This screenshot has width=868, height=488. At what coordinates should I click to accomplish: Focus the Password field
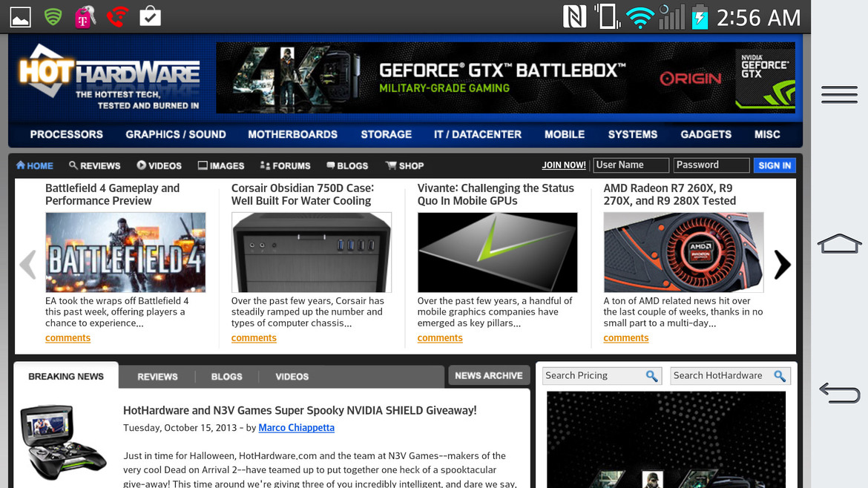pyautogui.click(x=711, y=165)
